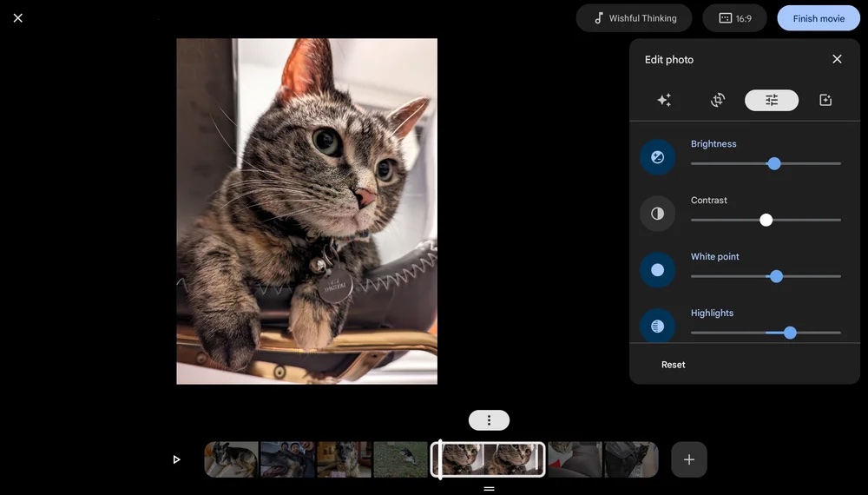This screenshot has height=495, width=868.
Task: Open the Filters tab icon
Action: 825,101
